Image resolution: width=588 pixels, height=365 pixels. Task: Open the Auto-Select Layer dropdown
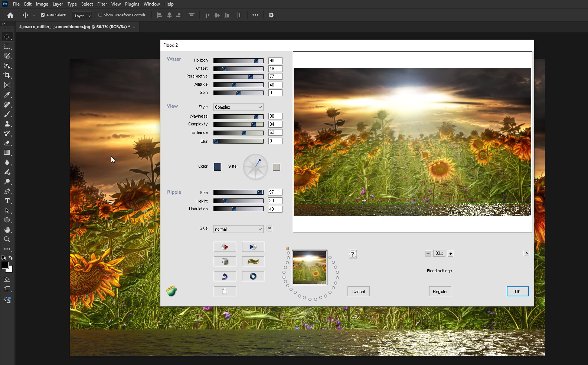[82, 16]
